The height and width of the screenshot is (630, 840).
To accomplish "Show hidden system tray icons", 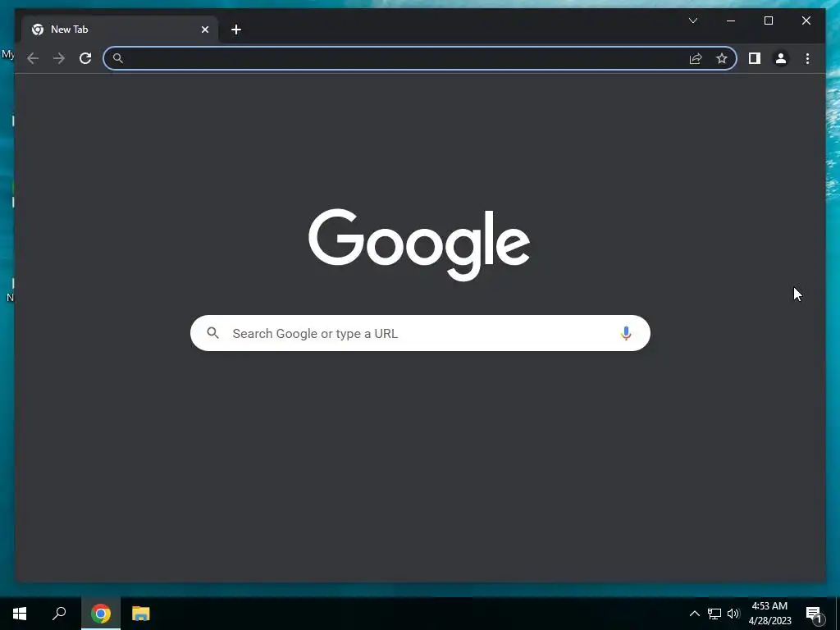I will 694,614.
